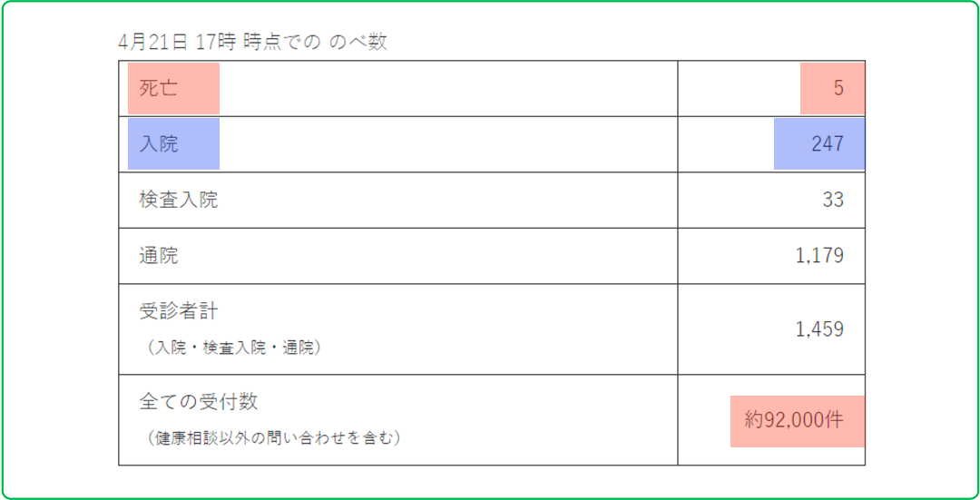Viewport: 980px width, 500px height.
Task: Click the blue highlighted 入院 label
Action: (159, 143)
